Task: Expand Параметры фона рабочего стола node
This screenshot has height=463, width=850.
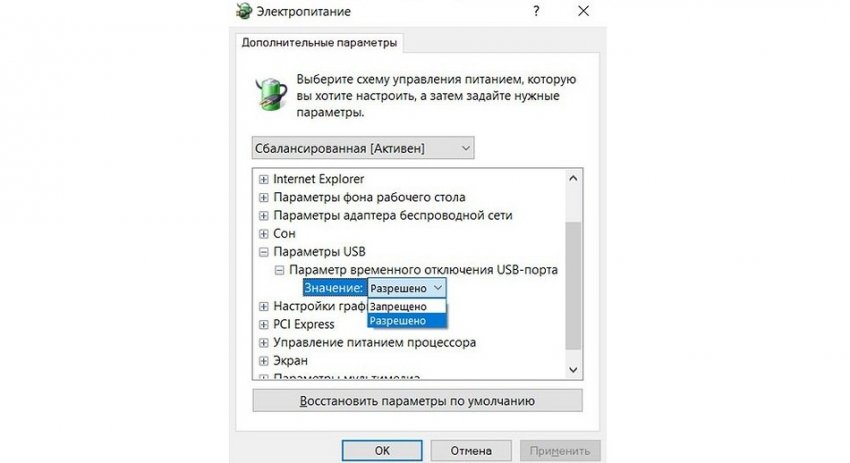Action: tap(264, 197)
